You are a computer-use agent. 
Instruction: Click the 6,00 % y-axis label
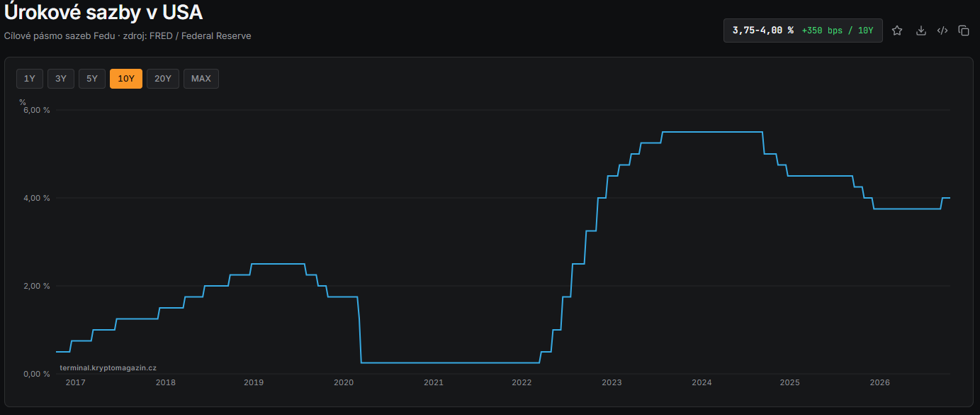pyautogui.click(x=37, y=110)
